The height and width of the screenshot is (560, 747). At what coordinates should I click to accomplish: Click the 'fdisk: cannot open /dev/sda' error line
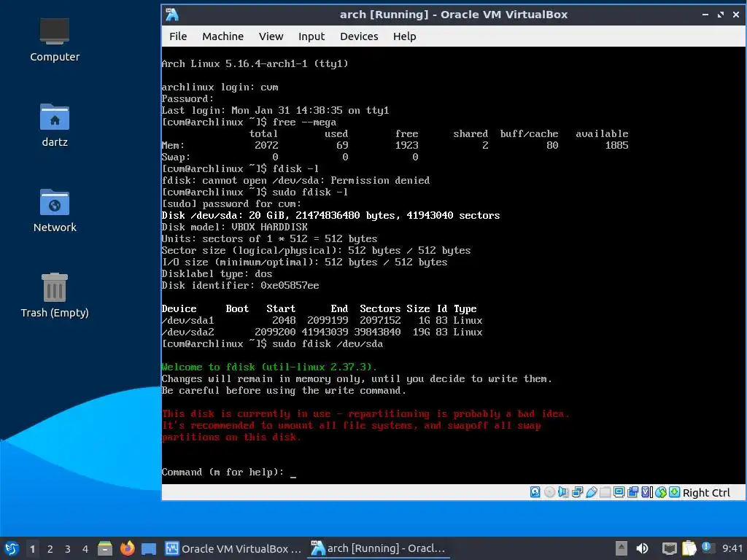[295, 181]
